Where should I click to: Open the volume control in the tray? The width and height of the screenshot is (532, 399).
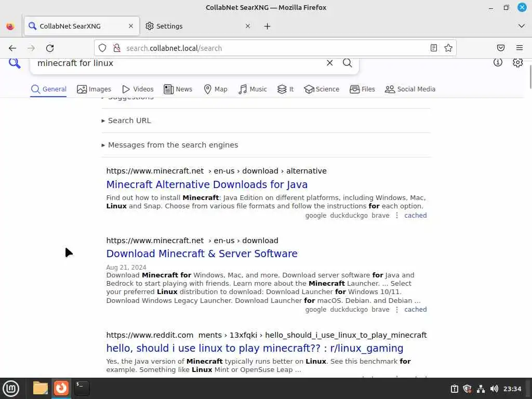click(x=494, y=389)
